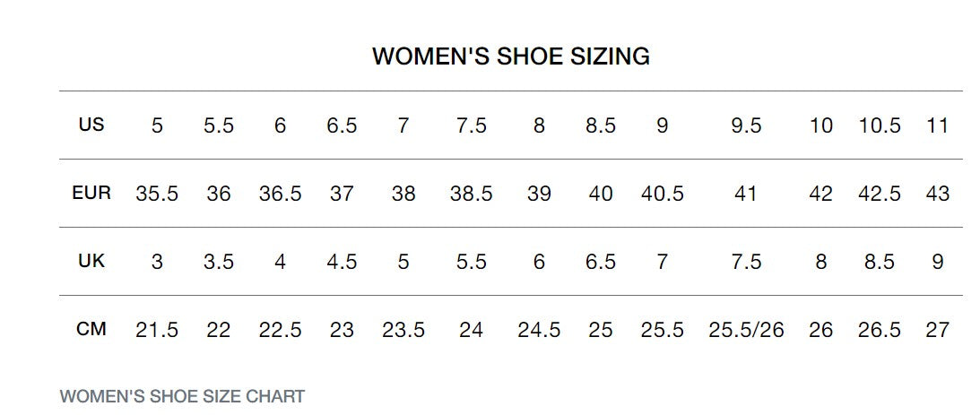Screen dimensions: 980x415
Task: Click the WOMEN'S SHOE SIZE CHART caption
Action: click(x=182, y=396)
